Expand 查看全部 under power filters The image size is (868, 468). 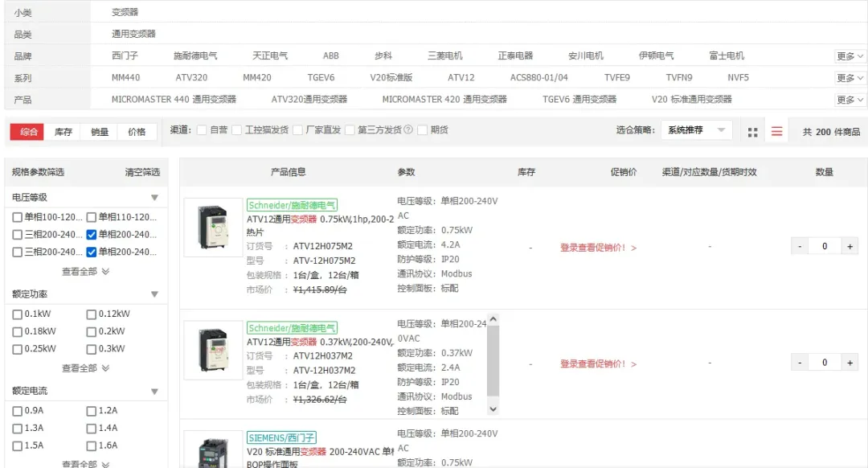(85, 367)
